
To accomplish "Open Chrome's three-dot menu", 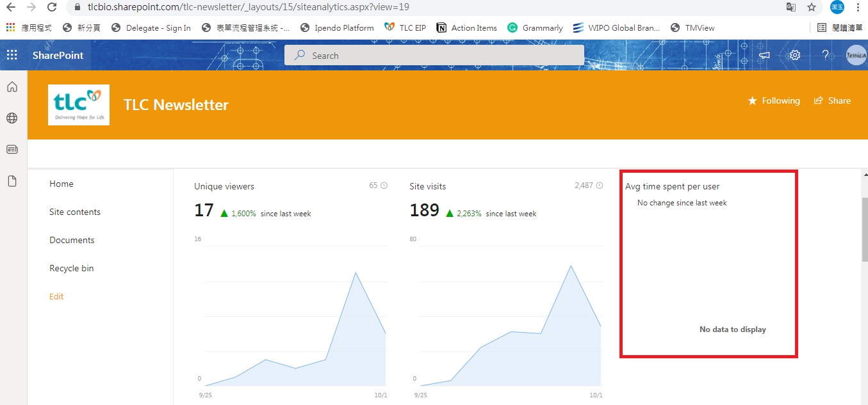I will tap(858, 8).
